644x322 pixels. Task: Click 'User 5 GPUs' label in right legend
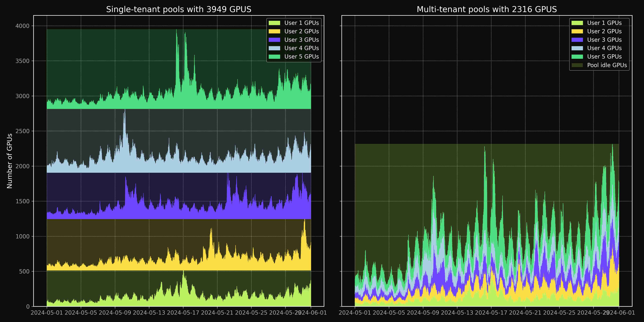click(x=605, y=56)
